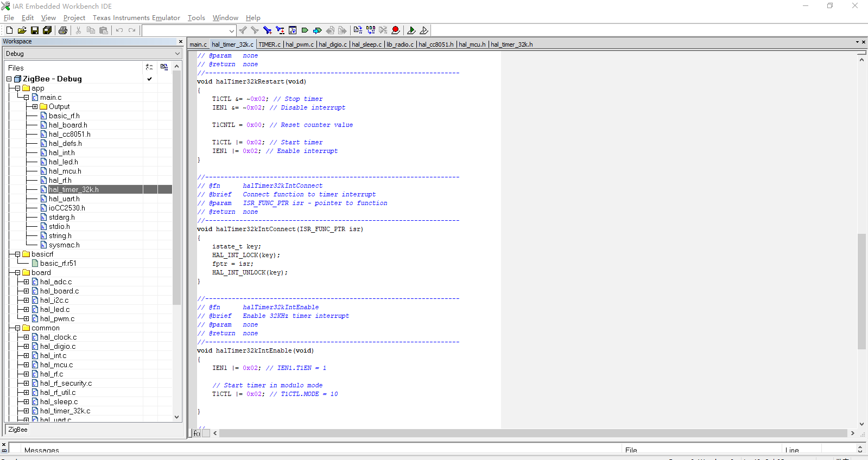The height and width of the screenshot is (460, 868).
Task: Close the Messages panel
Action: point(4,445)
